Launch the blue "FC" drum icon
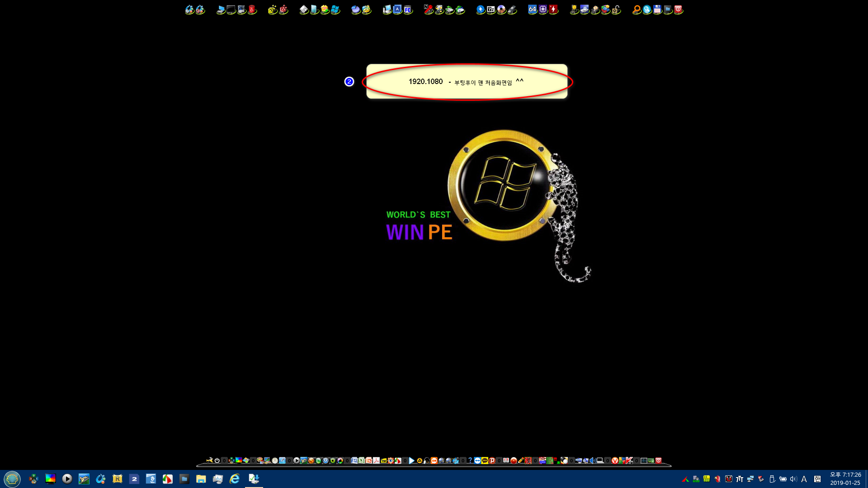The width and height of the screenshot is (868, 488). tap(408, 9)
